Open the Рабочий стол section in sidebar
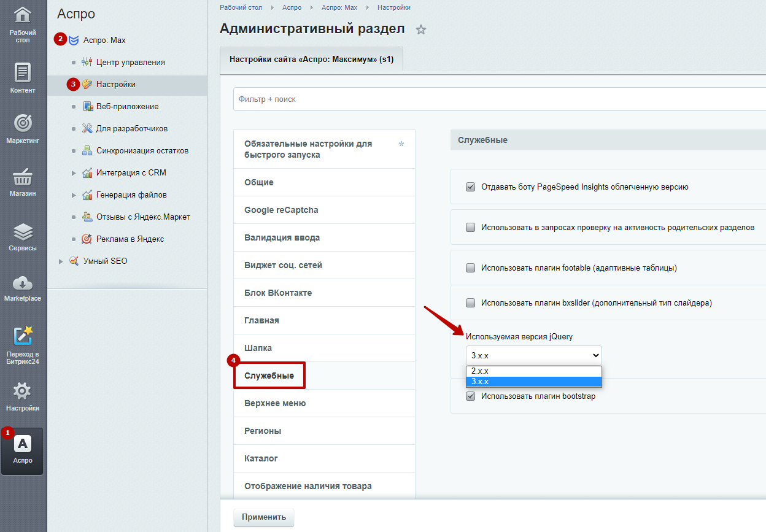The image size is (766, 532). click(x=23, y=25)
